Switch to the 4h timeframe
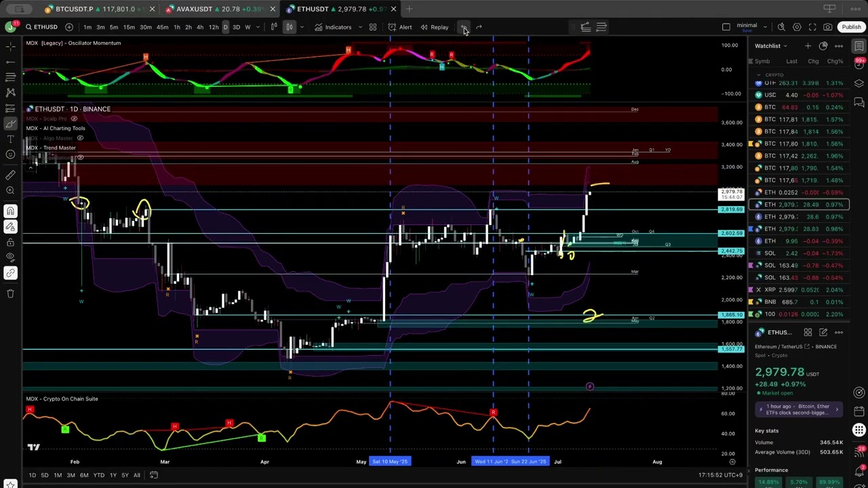 [x=200, y=27]
